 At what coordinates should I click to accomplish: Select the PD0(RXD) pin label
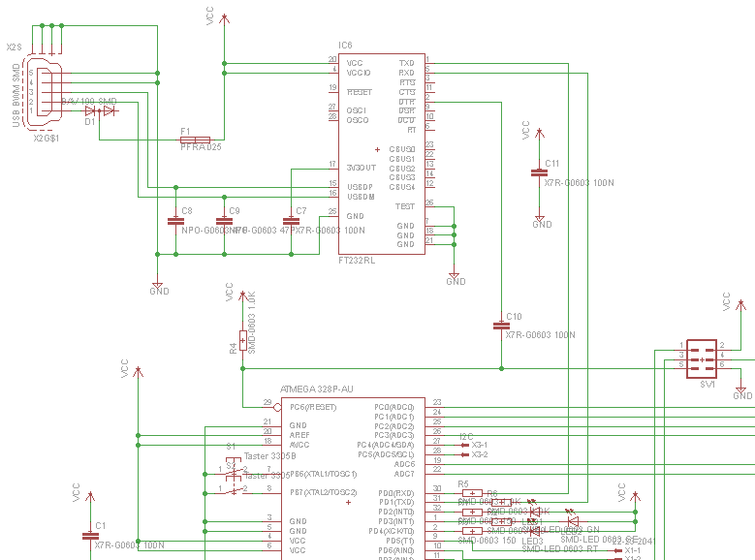[396, 493]
